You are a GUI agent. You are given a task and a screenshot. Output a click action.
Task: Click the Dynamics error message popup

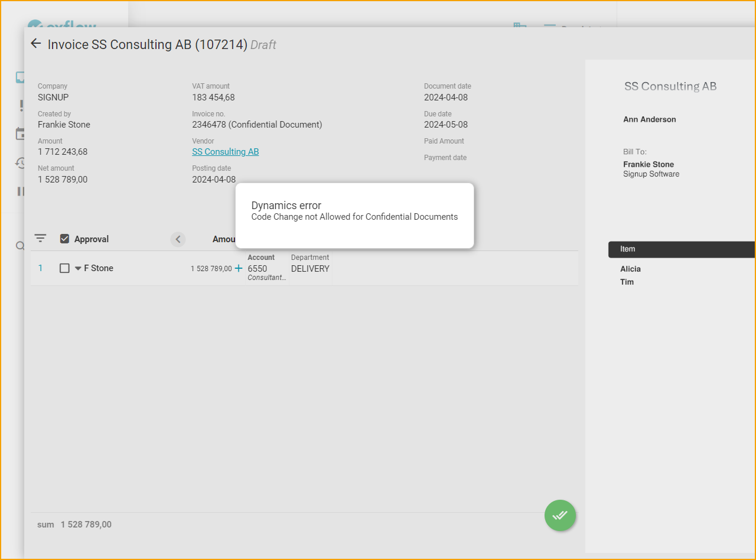354,216
